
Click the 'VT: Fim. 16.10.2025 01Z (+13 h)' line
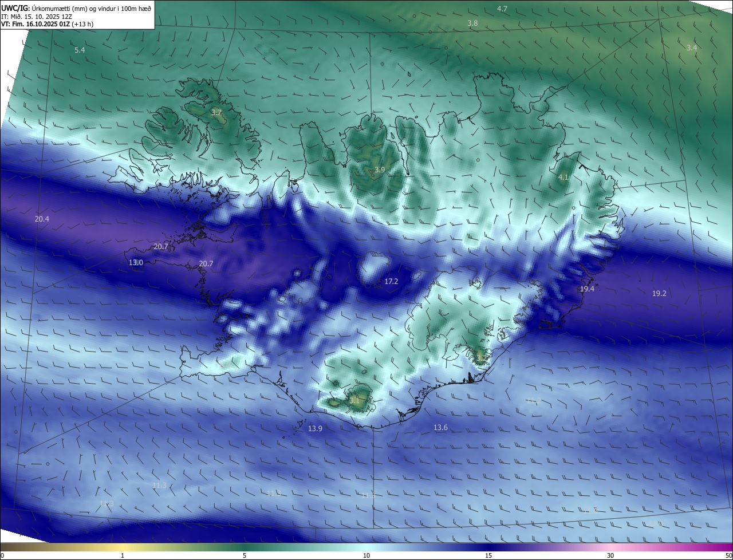47,24
